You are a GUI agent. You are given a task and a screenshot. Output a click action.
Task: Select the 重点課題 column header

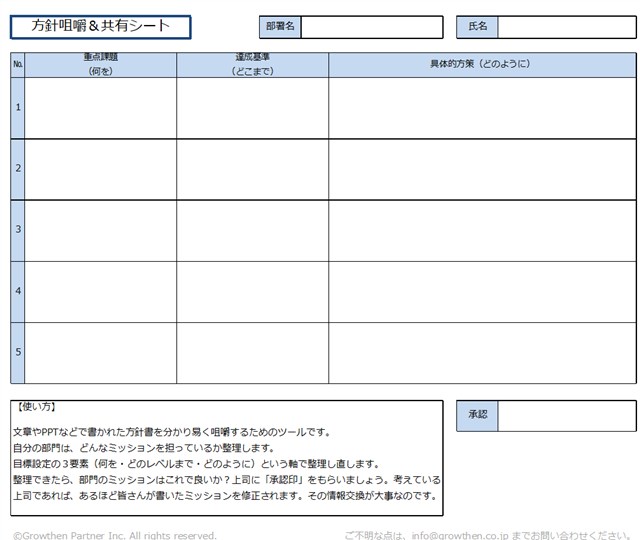101,64
